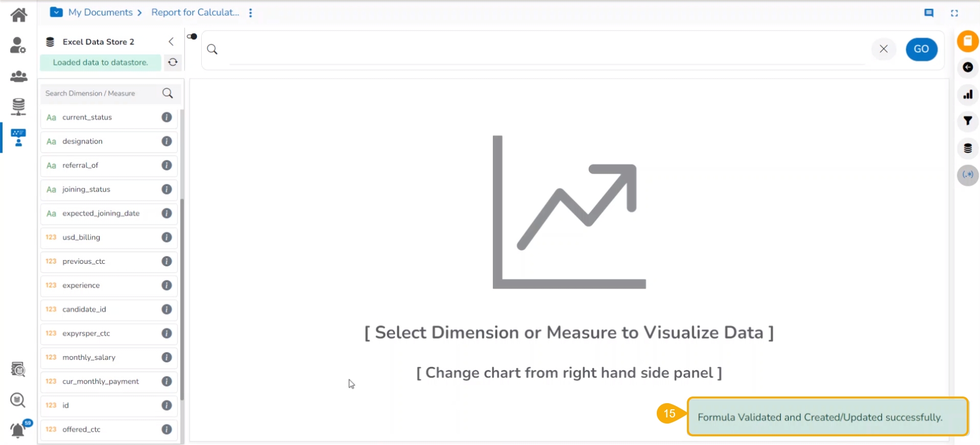Viewport: 980px width, 445px height.
Task: Refresh the Excel Data Store
Action: coord(173,62)
